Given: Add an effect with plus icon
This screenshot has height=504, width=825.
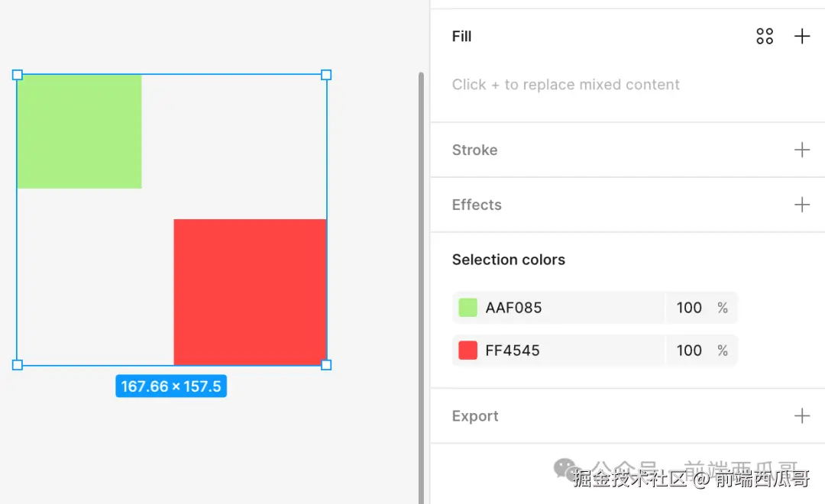Looking at the screenshot, I should [x=802, y=205].
